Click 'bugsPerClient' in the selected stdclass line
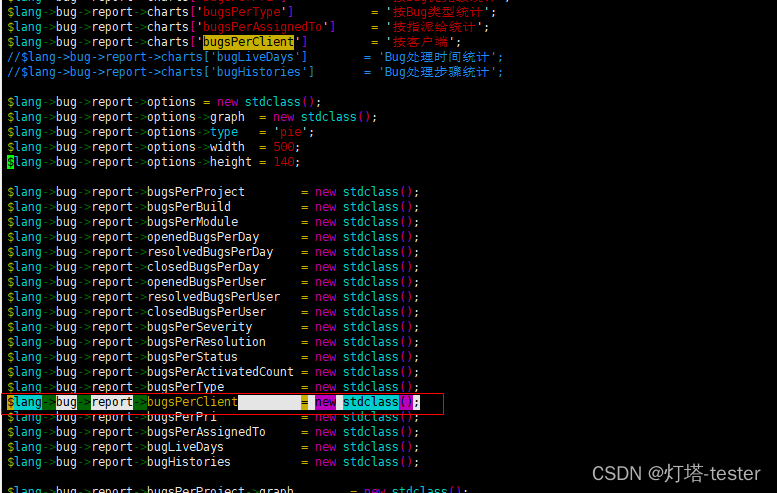 (x=192, y=402)
